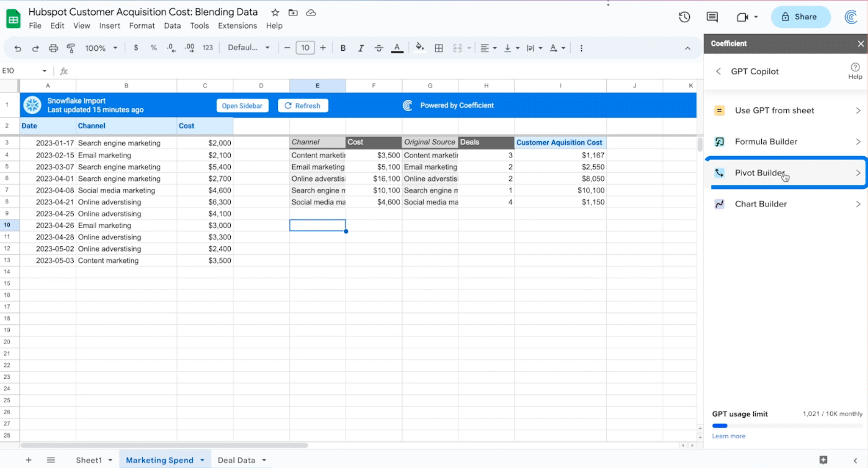Open Chart Builder option
The image size is (868, 468).
787,204
